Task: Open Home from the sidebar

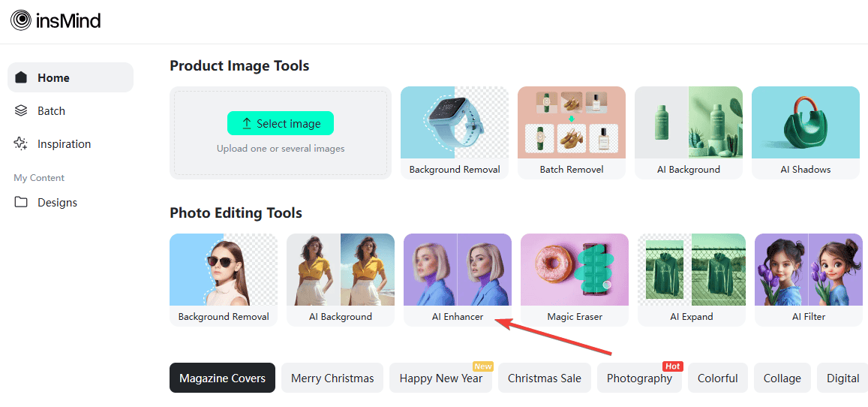Action: [71, 77]
